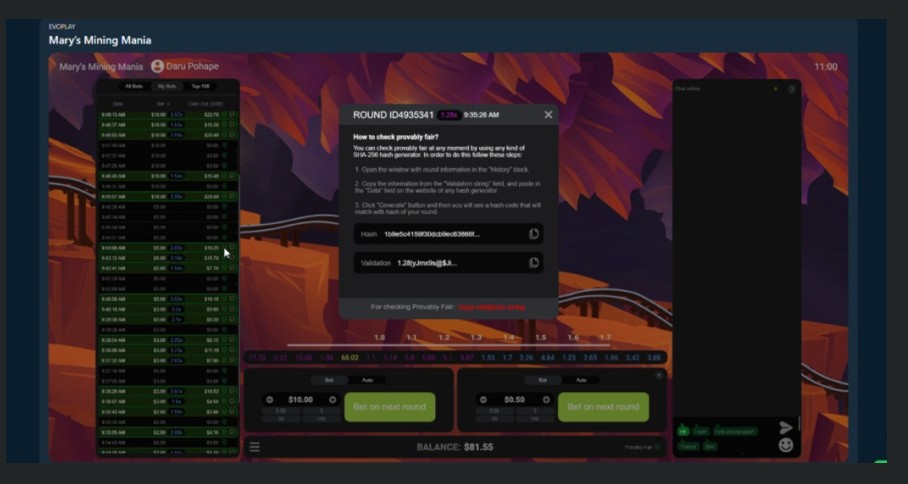Open the hamburger menu beside the balance
Viewport: 908px width, 484px height.
[255, 447]
